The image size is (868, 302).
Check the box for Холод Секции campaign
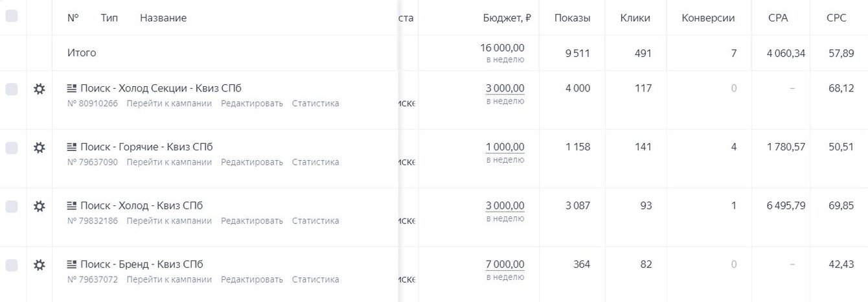pyautogui.click(x=12, y=89)
